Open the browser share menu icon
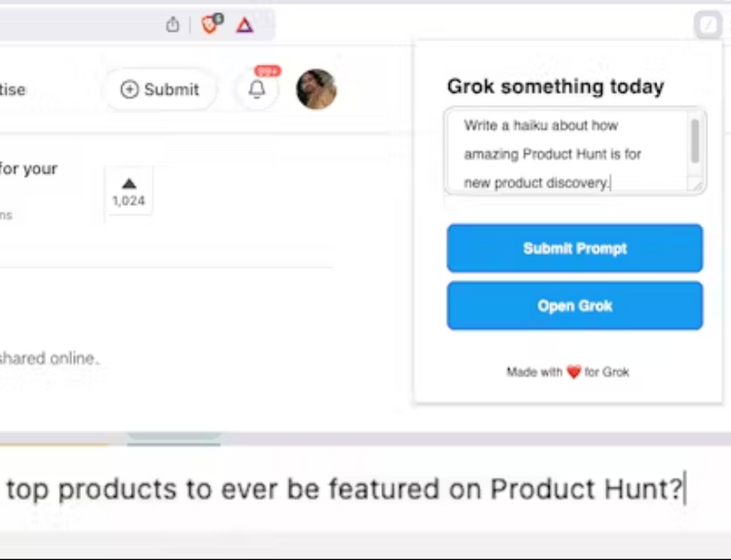The width and height of the screenshot is (731, 560). point(173,24)
